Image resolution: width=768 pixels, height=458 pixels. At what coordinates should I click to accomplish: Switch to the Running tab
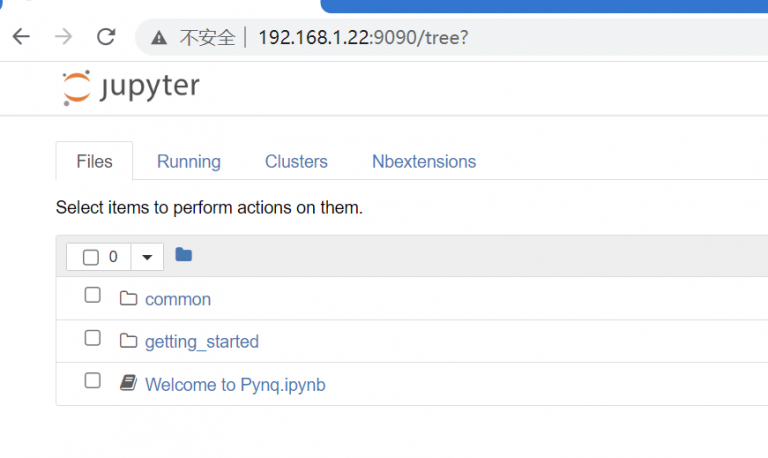click(188, 161)
